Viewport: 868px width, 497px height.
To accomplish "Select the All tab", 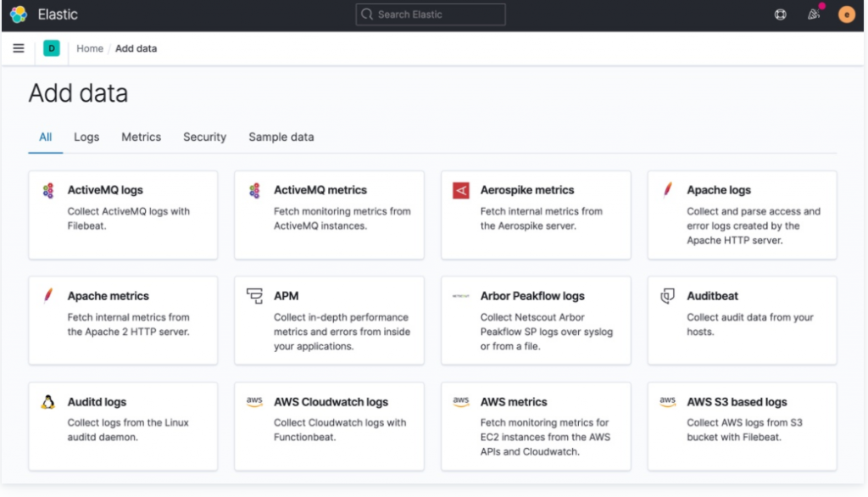I will pyautogui.click(x=46, y=137).
